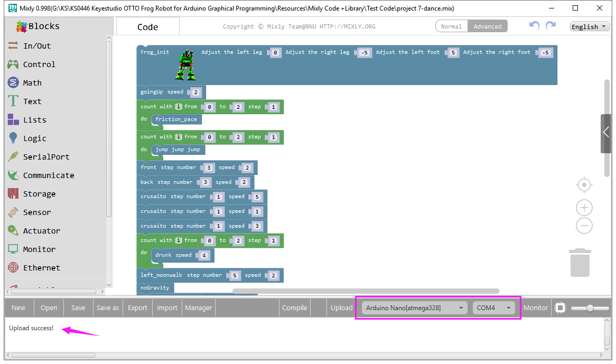Image resolution: width=616 pixels, height=364 pixels.
Task: Click category list scroll down arrow
Action: pos(109,285)
